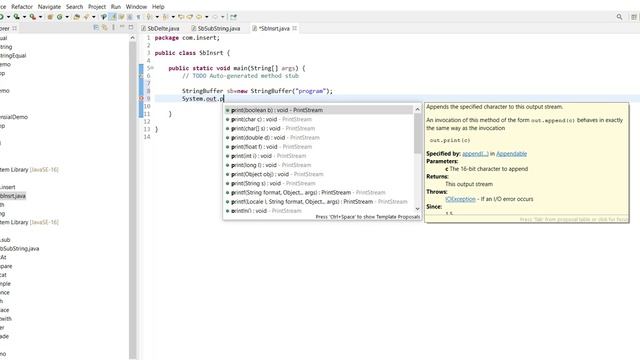Screen dimensions: 640x360
Task: Select print(char c) proposal
Action: point(319,119)
